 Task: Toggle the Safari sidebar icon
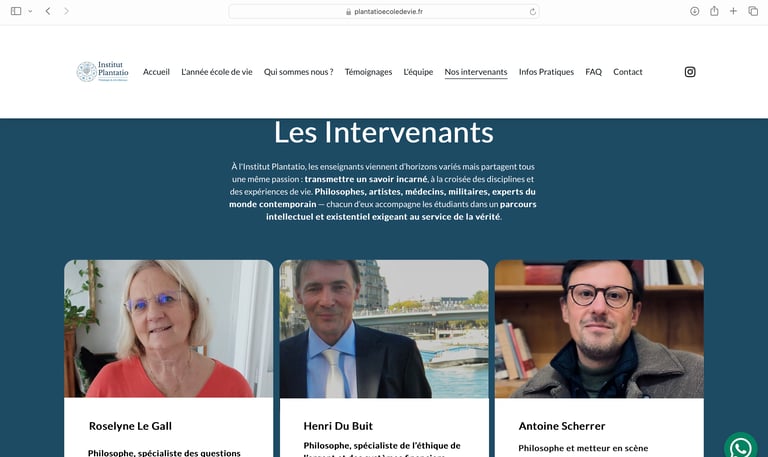pyautogui.click(x=16, y=11)
